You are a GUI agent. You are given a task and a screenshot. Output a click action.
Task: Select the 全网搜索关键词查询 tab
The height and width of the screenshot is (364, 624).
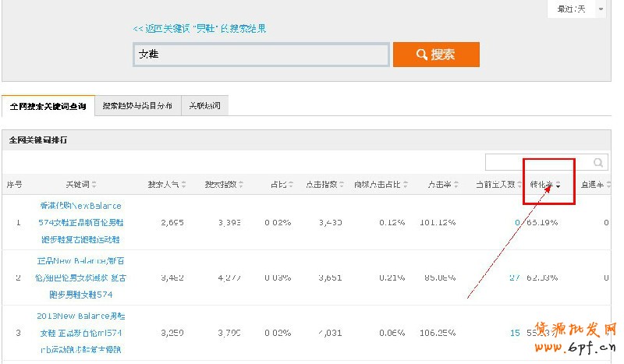48,105
